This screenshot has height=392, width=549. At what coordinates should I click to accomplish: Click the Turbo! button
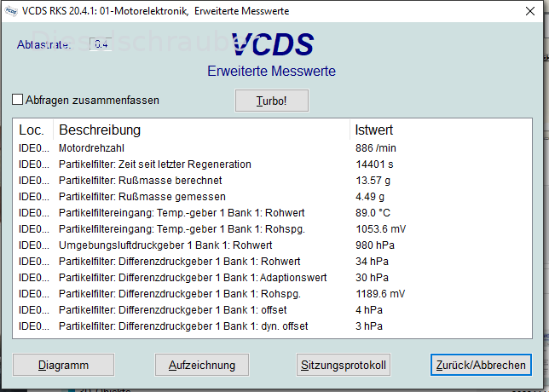pos(272,101)
